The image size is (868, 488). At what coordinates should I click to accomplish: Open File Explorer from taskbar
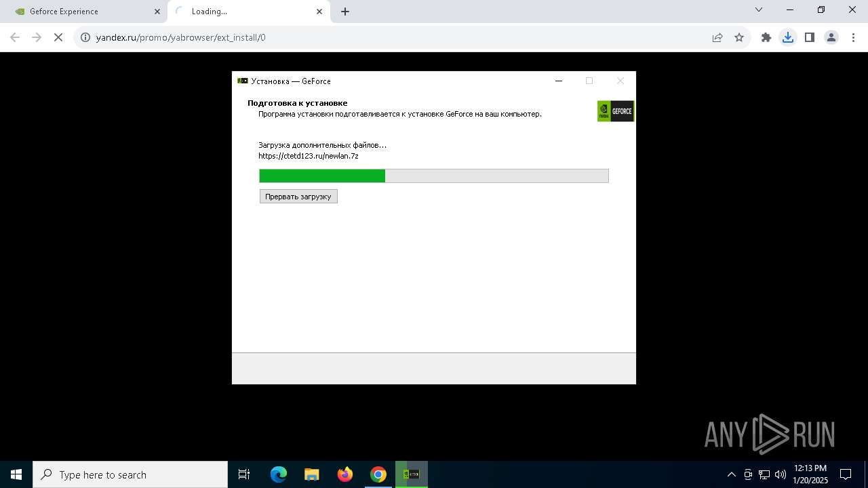(312, 474)
